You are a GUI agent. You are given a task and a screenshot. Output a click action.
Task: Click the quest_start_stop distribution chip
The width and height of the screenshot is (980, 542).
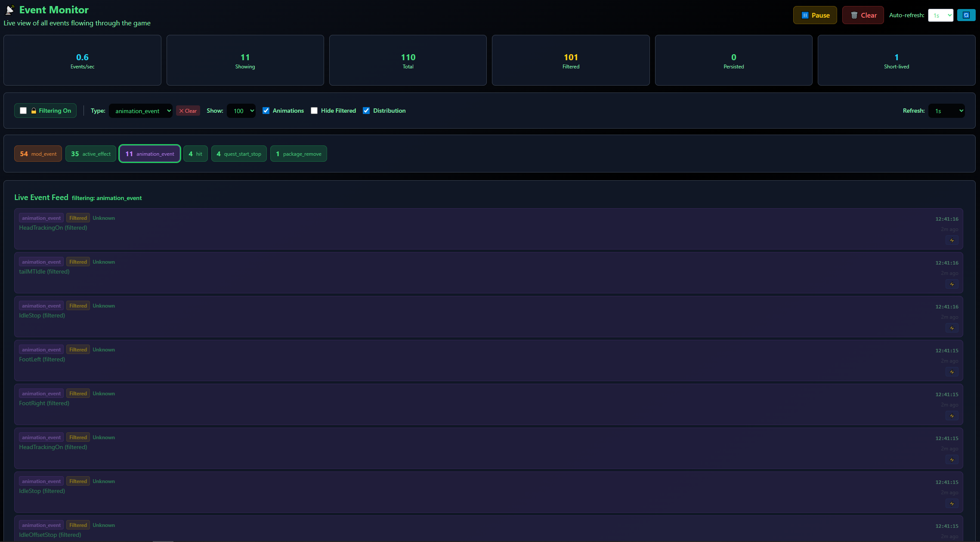point(239,154)
